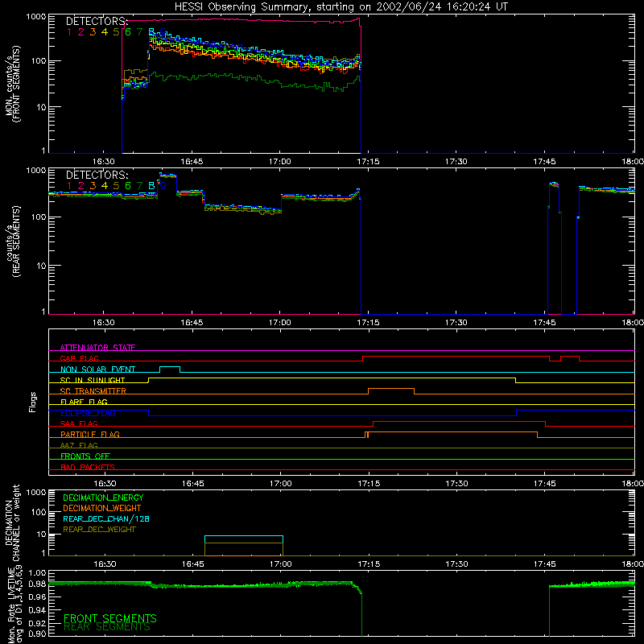Screen dimensions: 644x644
Task: Click the FRONT SEGMENTS livetime legend label
Action: click(x=110, y=618)
